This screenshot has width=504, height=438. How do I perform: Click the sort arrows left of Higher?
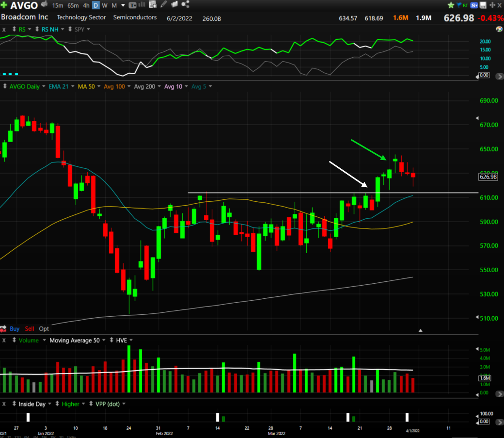tap(57, 404)
